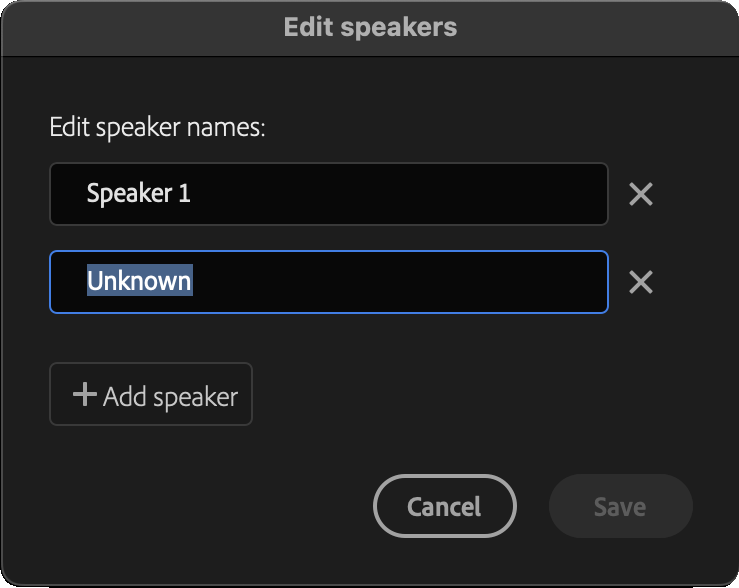Click the highlighted 'Unknown' text

[140, 281]
